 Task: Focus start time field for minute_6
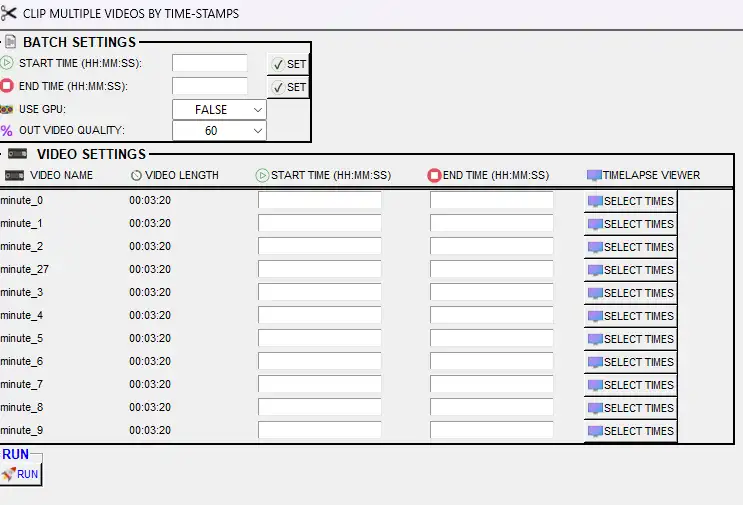320,361
